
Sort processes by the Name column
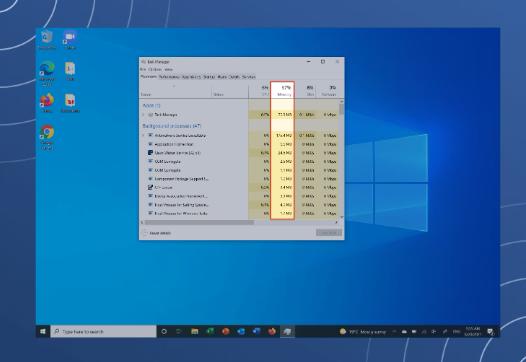(x=175, y=90)
